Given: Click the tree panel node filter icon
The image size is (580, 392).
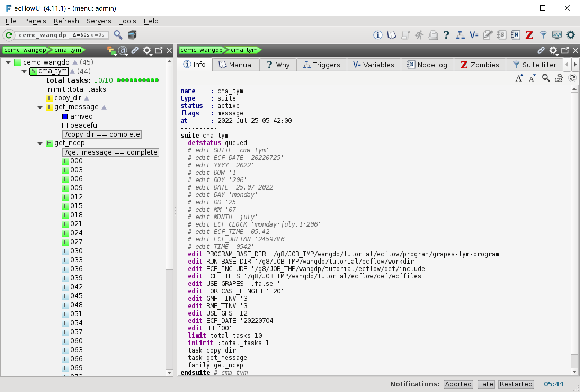Looking at the screenshot, I should 111,50.
